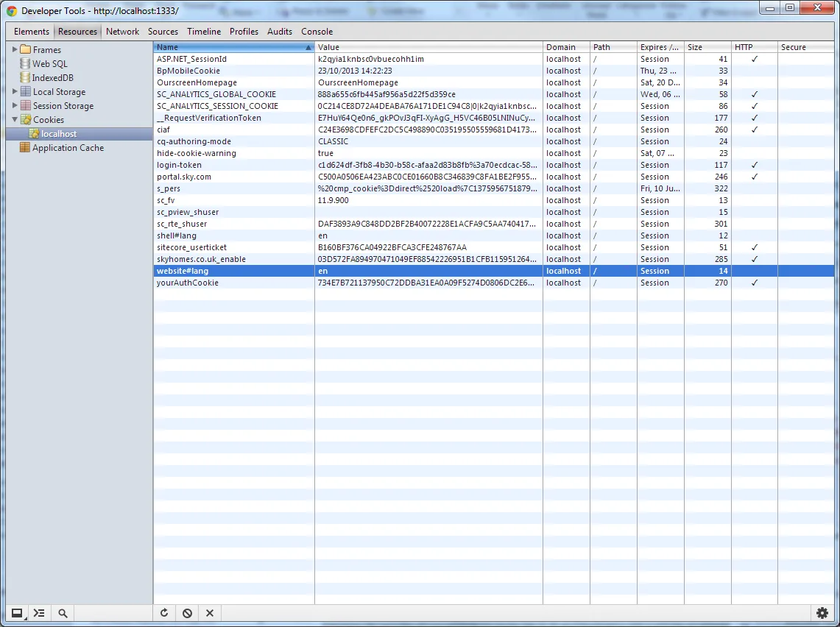Viewport: 840px width, 627px height.
Task: Change dock position with dock icon
Action: pyautogui.click(x=16, y=612)
